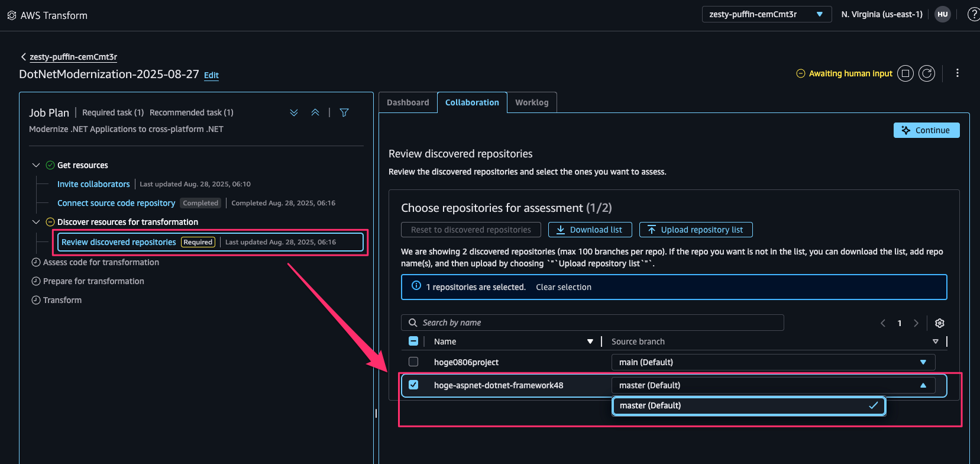This screenshot has height=464, width=980.
Task: Click the page number 1 indicator
Action: pos(900,323)
